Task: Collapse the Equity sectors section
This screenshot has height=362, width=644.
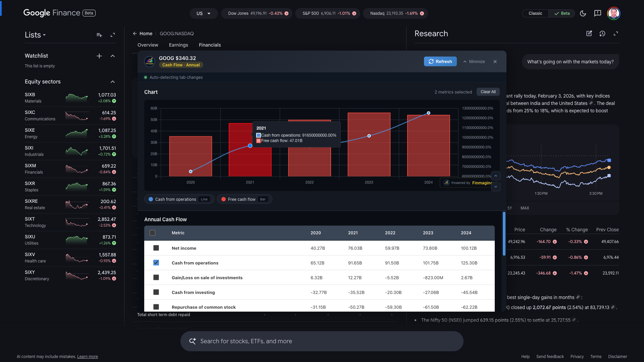Action: (x=113, y=82)
